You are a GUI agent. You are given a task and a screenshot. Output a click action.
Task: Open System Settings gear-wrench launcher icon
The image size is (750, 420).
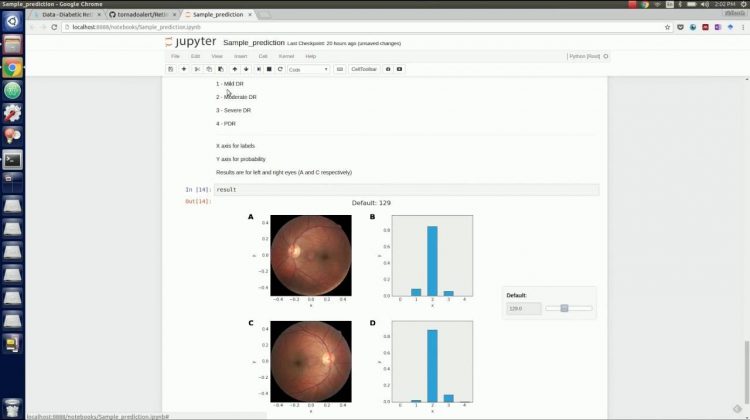12,113
